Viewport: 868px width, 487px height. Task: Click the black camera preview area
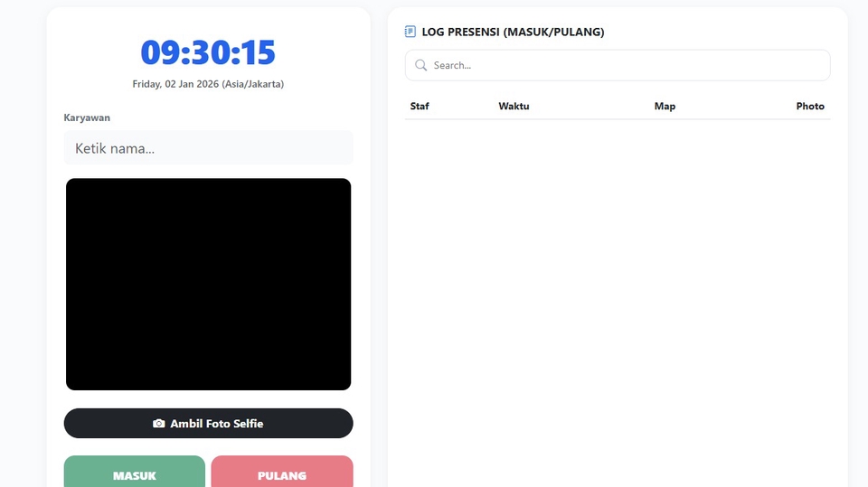pyautogui.click(x=208, y=284)
